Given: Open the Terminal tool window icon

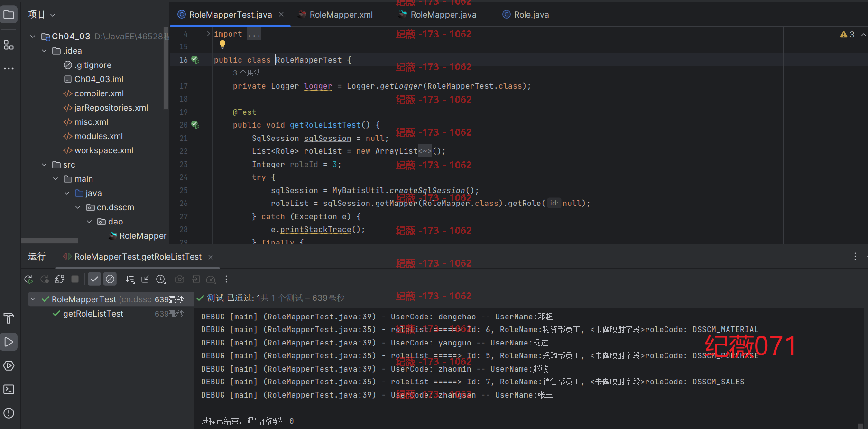Looking at the screenshot, I should pyautogui.click(x=9, y=389).
